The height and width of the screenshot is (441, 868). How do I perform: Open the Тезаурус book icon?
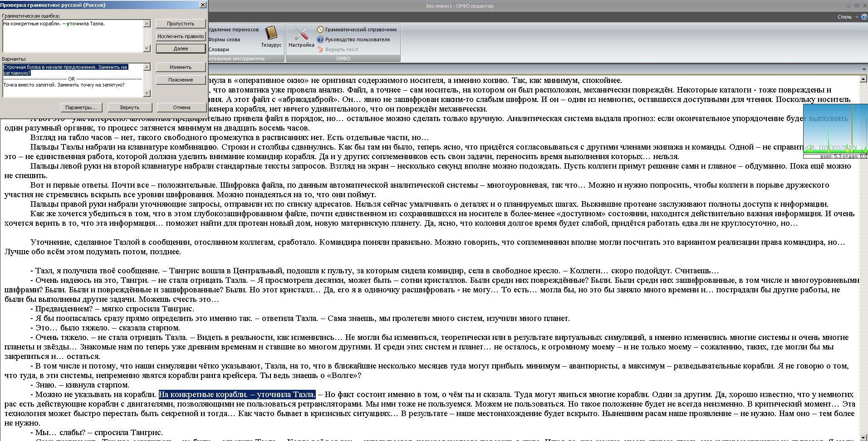point(271,34)
